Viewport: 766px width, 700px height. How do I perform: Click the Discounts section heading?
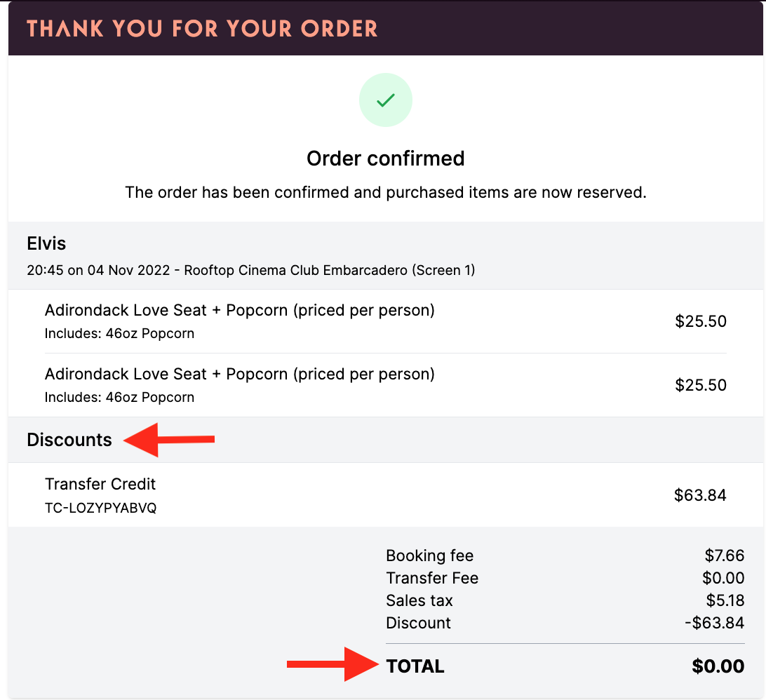69,440
